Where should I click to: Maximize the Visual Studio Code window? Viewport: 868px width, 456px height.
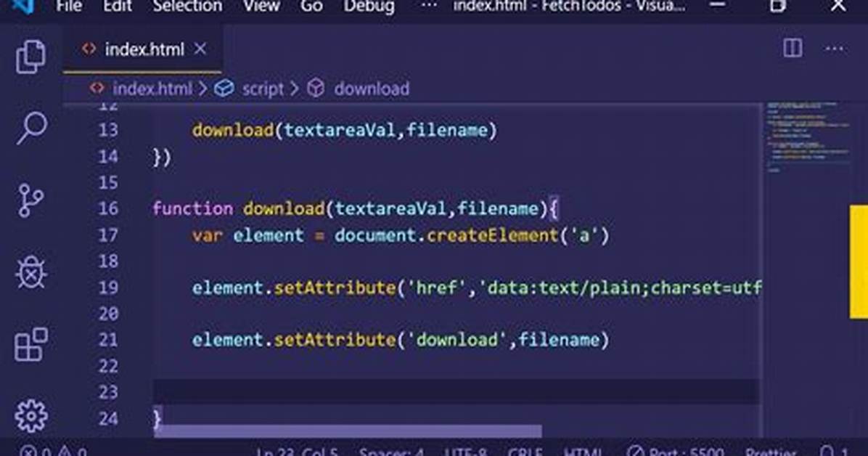778,6
